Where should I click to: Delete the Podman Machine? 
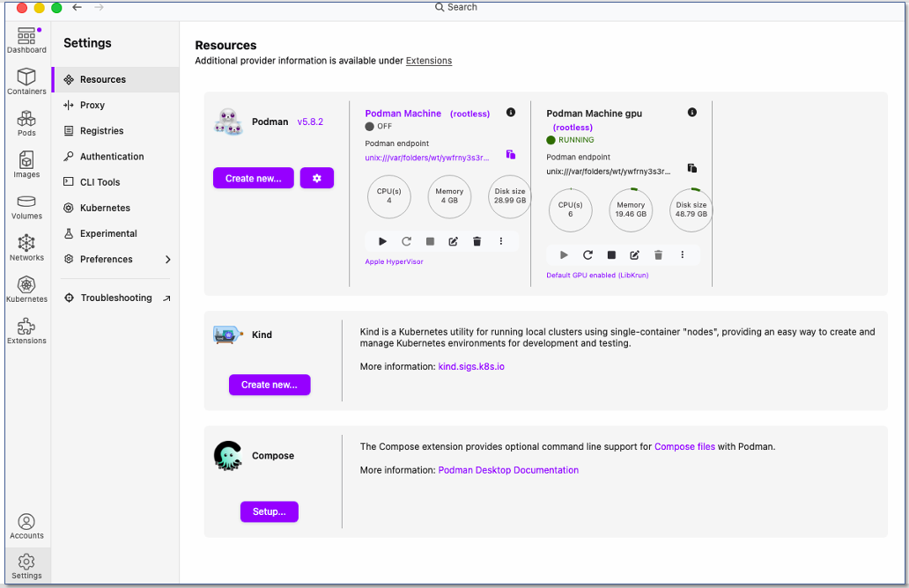tap(477, 241)
